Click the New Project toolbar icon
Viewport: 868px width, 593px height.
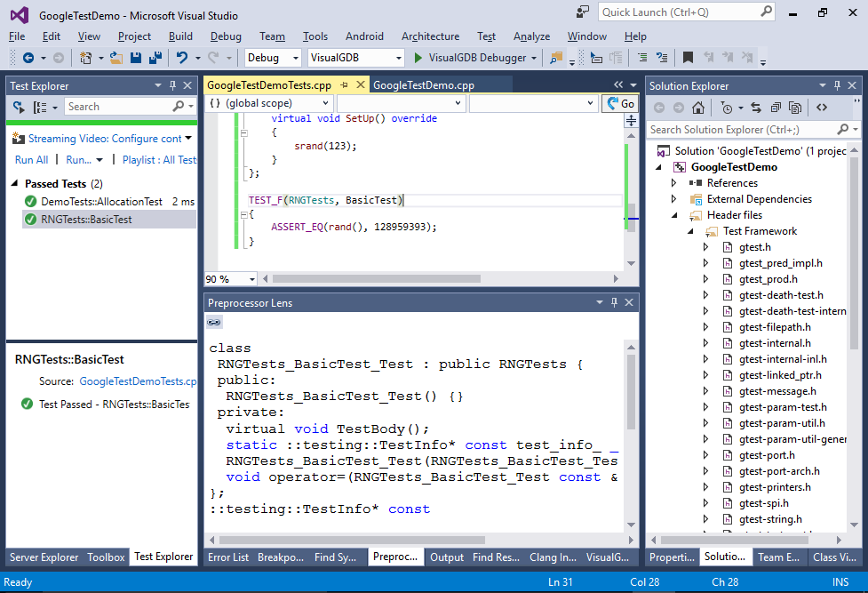pyautogui.click(x=86, y=58)
